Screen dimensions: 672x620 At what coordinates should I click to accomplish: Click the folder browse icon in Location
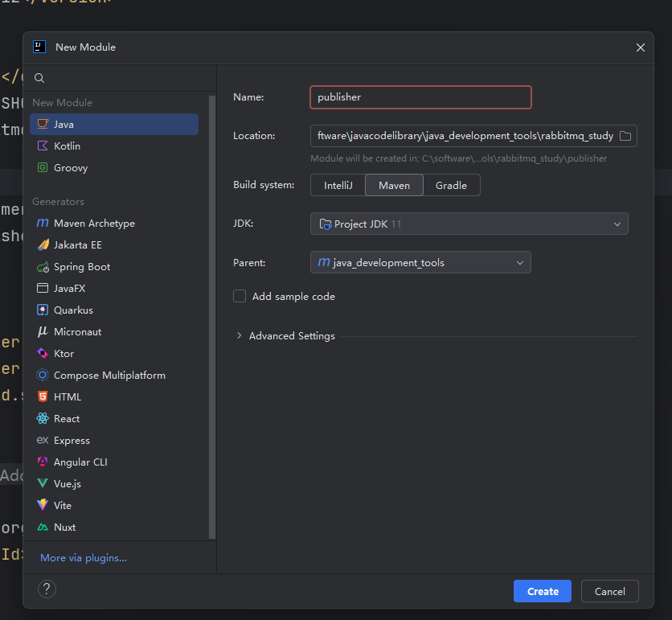[626, 136]
